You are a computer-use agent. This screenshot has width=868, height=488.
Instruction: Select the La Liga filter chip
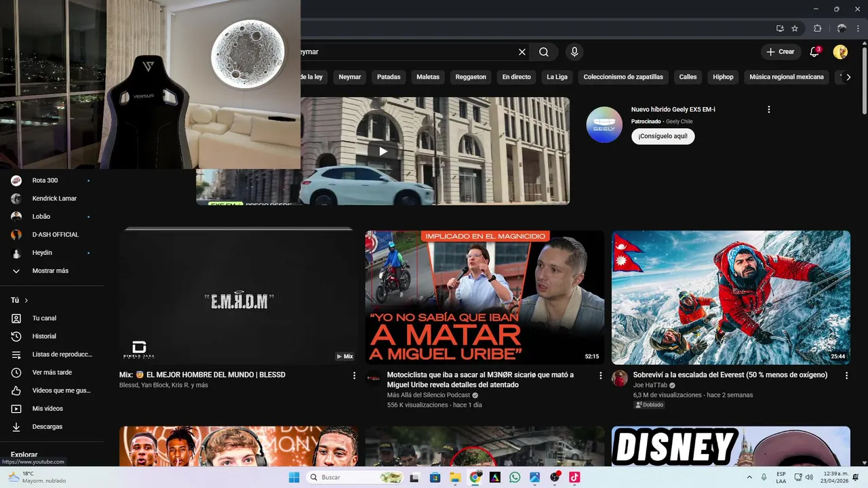click(x=557, y=77)
